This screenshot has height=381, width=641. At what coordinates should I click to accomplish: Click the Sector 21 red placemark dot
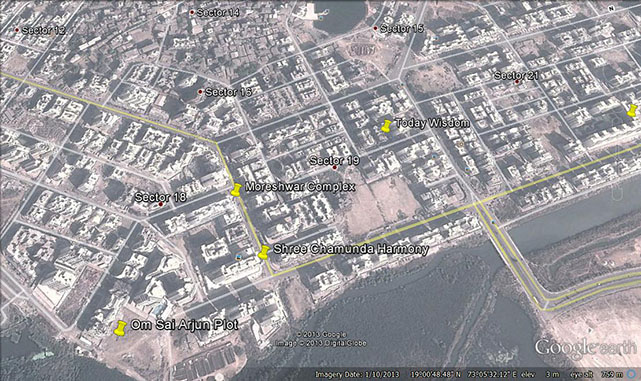517,82
